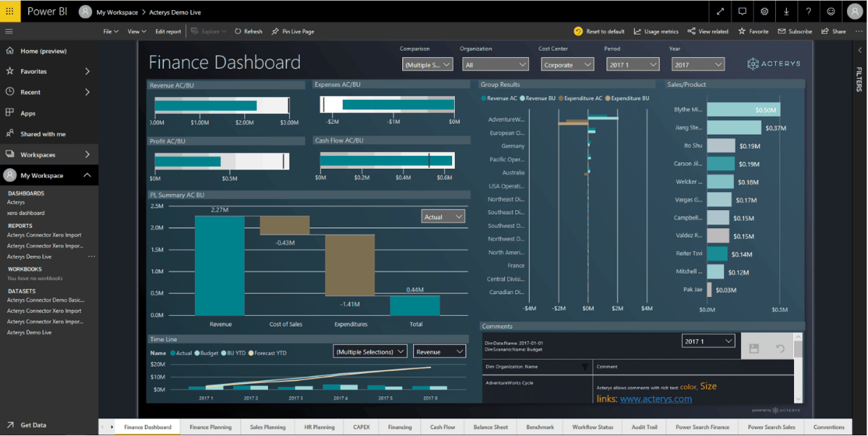Click Pin Live Page

(x=293, y=32)
